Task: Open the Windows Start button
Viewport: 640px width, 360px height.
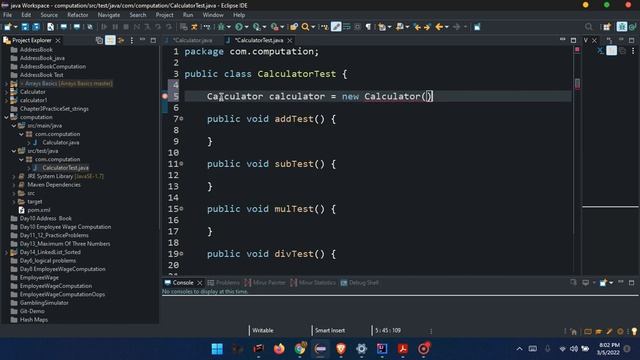Action: (217, 349)
